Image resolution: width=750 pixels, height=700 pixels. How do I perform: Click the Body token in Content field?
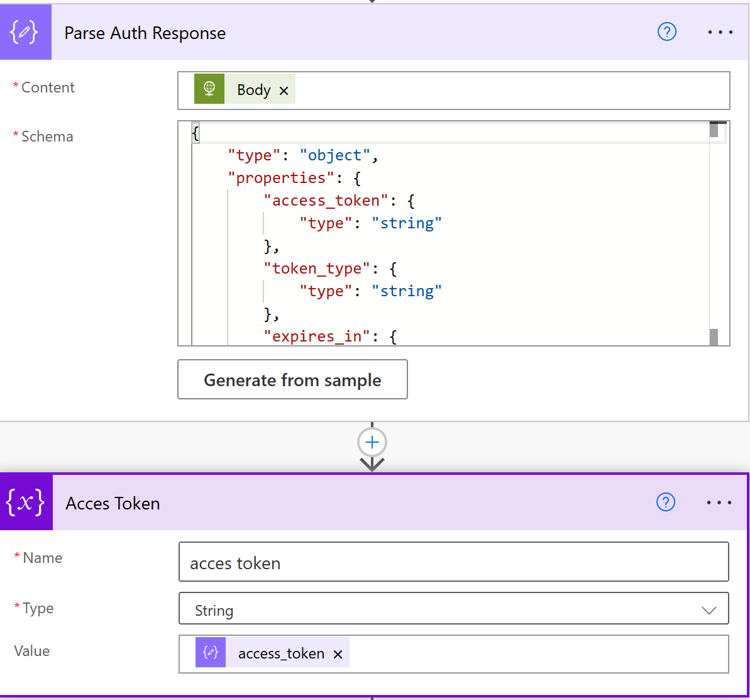coord(253,90)
